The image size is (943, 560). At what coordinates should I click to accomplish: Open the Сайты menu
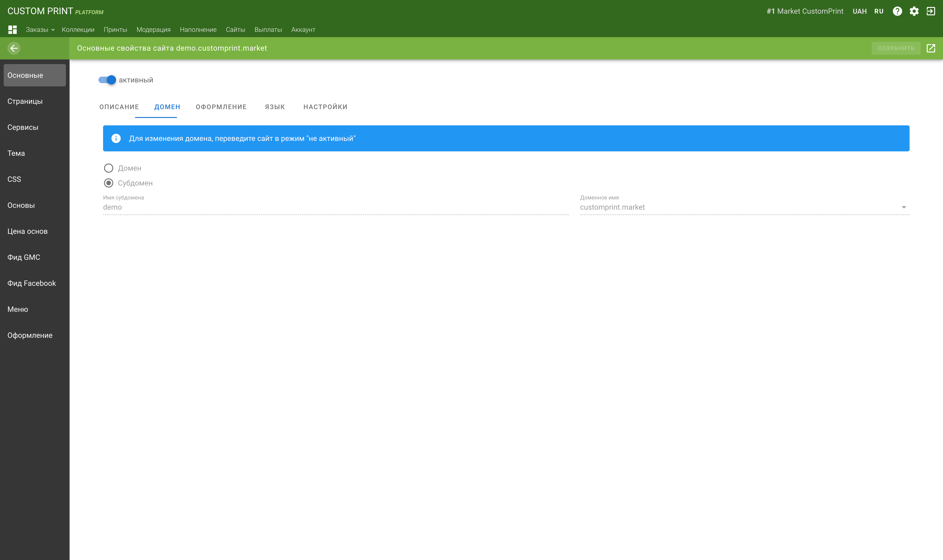pyautogui.click(x=235, y=29)
